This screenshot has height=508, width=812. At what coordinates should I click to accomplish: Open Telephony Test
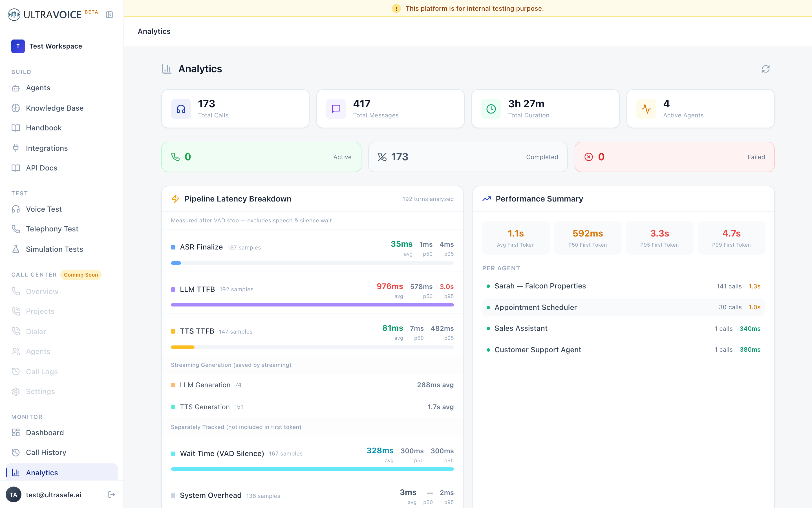(62, 229)
